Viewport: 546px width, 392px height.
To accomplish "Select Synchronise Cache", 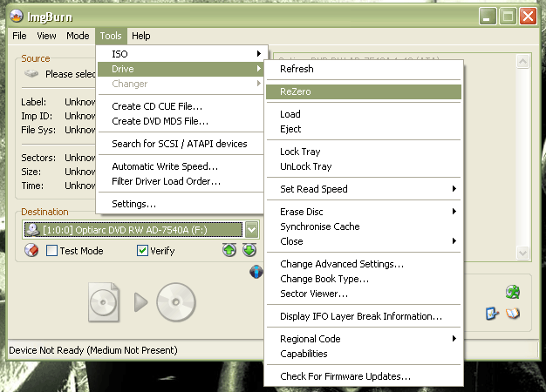I will coord(364,226).
